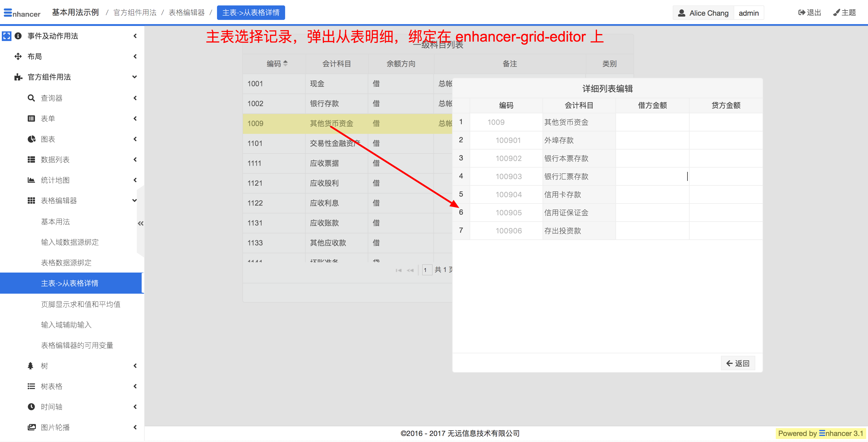Expand the 数据列表 submenu chevron
868x442 pixels.
tap(135, 159)
